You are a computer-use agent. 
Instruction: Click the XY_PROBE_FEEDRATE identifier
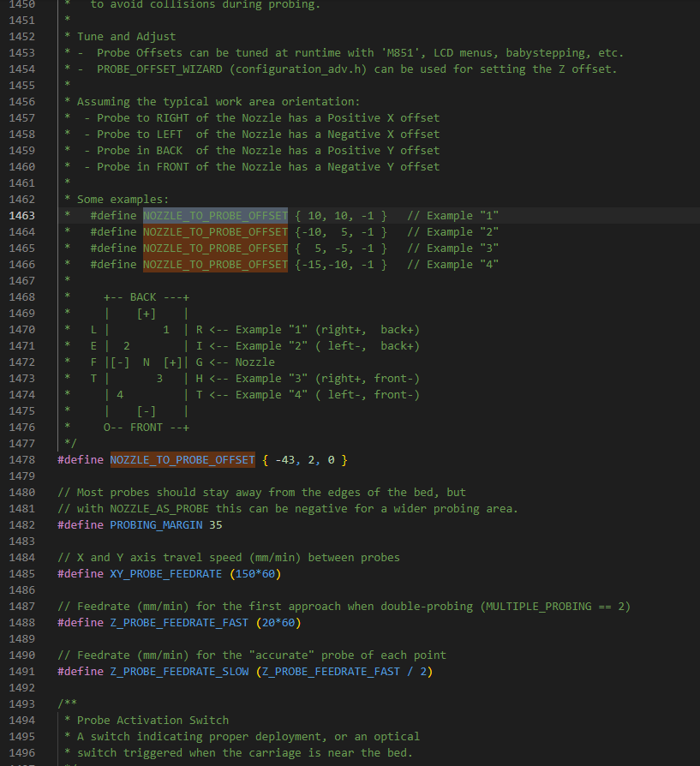[x=166, y=573]
